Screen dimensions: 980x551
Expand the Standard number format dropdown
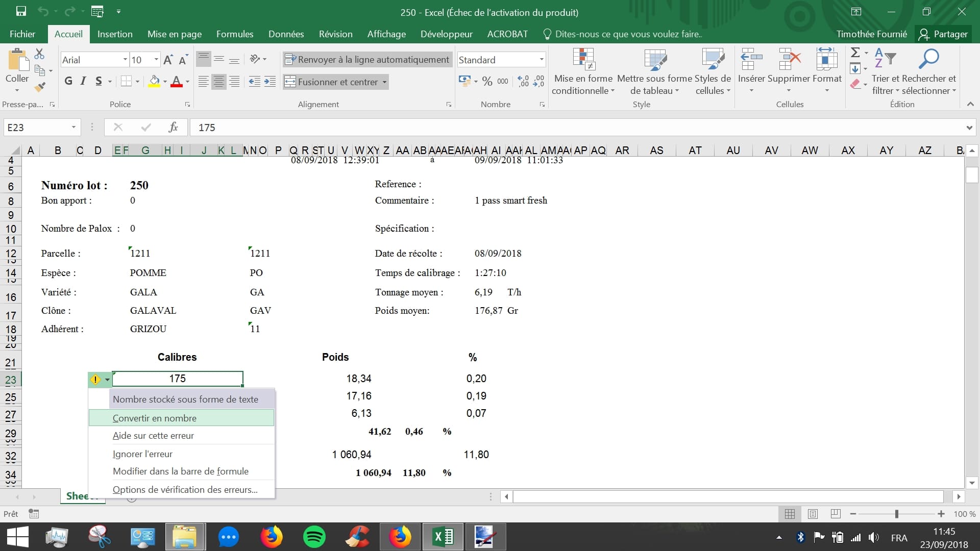point(541,60)
